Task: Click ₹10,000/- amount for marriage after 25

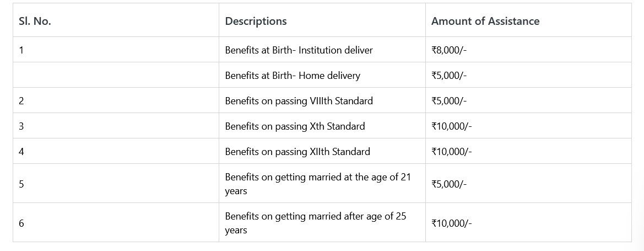Action: click(x=452, y=223)
